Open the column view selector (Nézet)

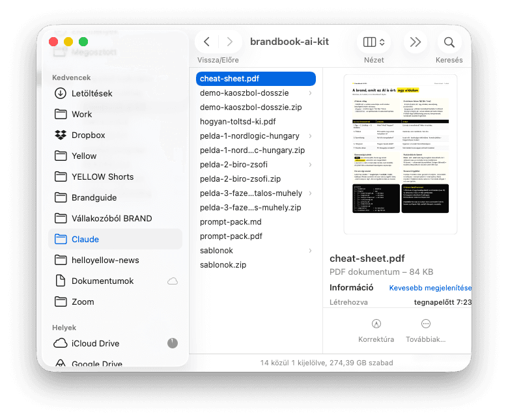click(374, 42)
